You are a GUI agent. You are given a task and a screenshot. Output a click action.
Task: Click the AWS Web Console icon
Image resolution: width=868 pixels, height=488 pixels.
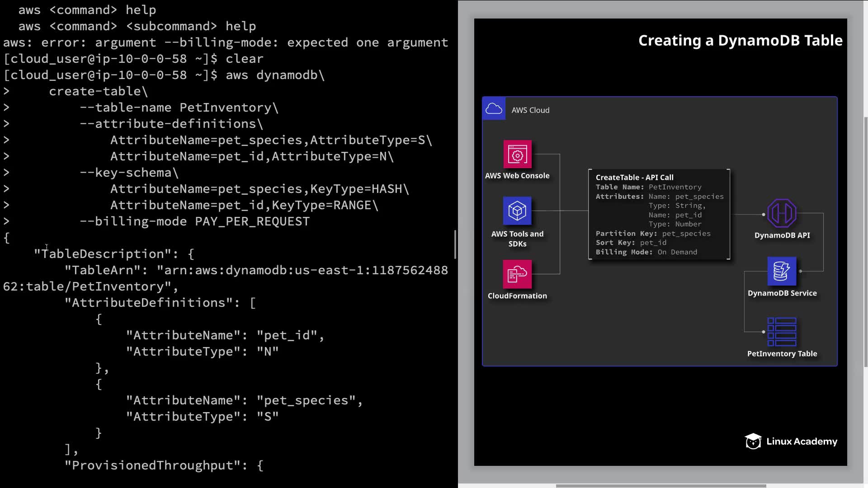pyautogui.click(x=517, y=155)
